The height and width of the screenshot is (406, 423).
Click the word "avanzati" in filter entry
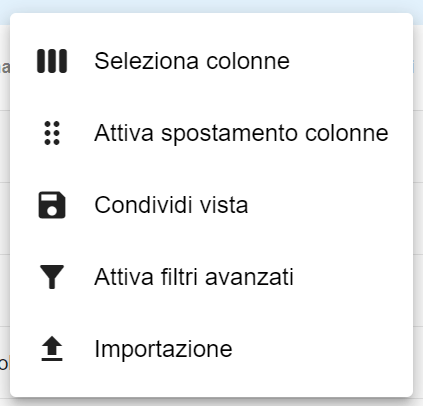click(x=249, y=277)
